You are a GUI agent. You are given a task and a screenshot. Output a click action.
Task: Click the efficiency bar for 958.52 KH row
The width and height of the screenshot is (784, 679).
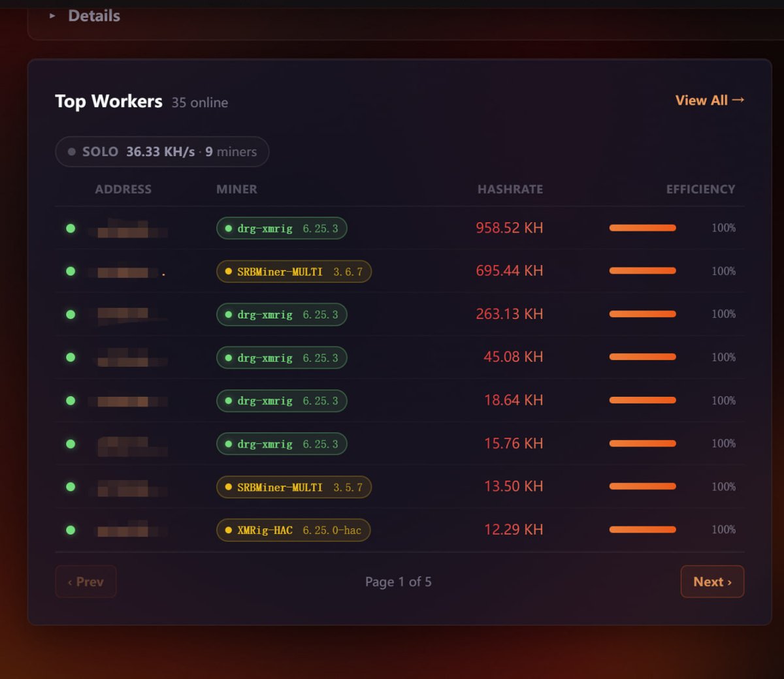(x=643, y=228)
